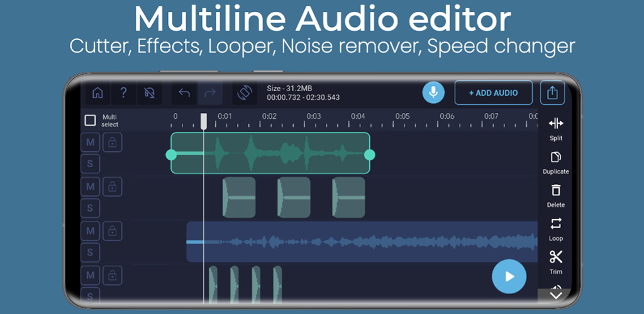Select the last narrow clip on track four
This screenshot has width=644, height=314.
[x=277, y=284]
